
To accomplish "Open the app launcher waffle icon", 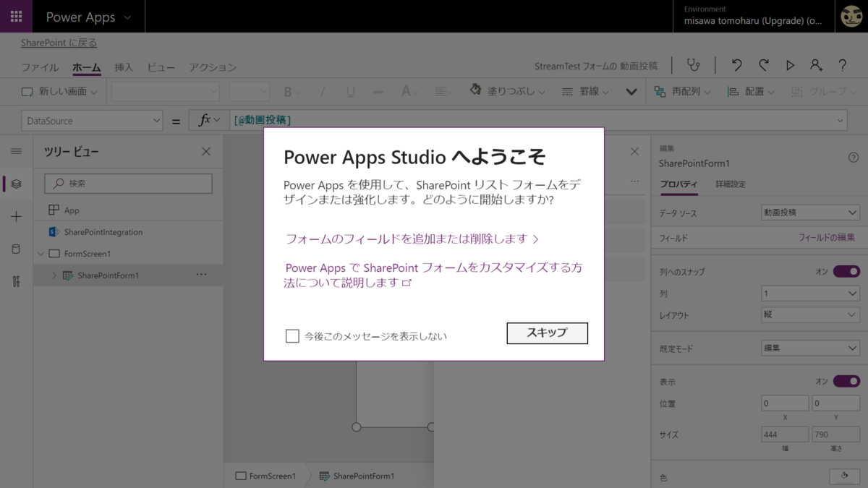I will coord(16,16).
